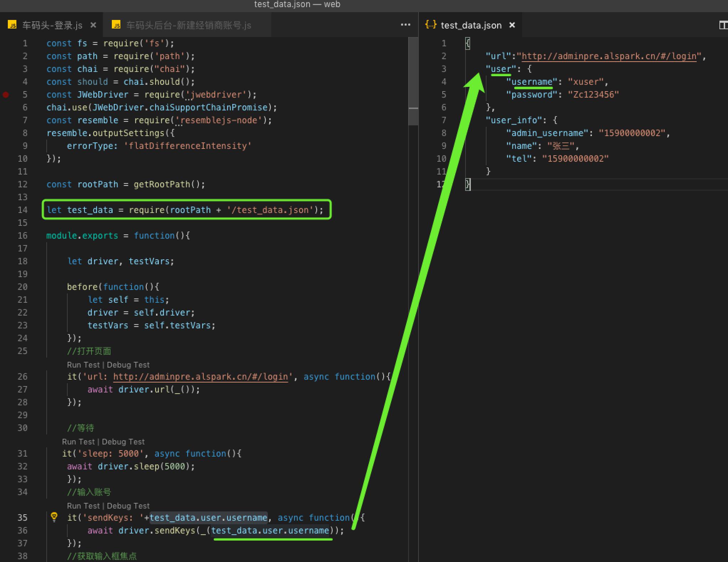Click line number 16 in the JS editor

22,235
